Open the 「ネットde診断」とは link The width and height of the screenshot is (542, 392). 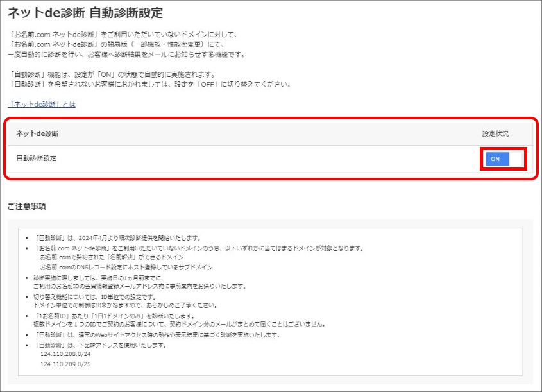click(x=42, y=104)
